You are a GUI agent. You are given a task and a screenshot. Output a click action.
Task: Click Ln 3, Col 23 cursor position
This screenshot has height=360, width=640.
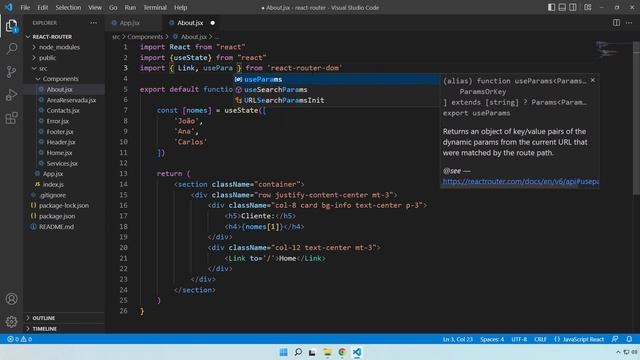pos(458,339)
